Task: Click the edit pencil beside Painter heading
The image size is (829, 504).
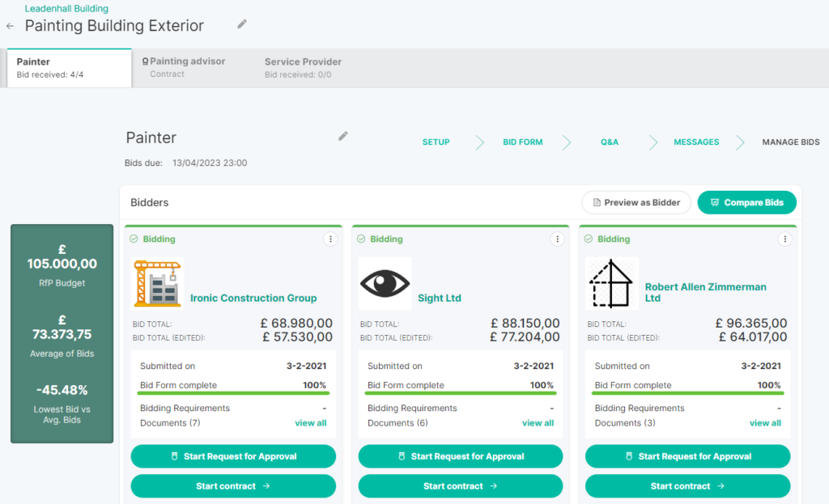Action: (x=343, y=136)
